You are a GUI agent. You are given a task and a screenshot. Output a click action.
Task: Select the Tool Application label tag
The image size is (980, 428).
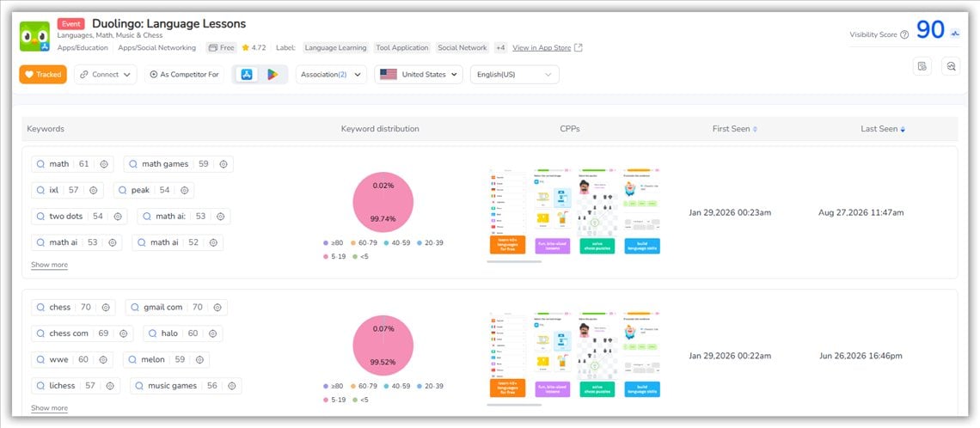(x=401, y=47)
